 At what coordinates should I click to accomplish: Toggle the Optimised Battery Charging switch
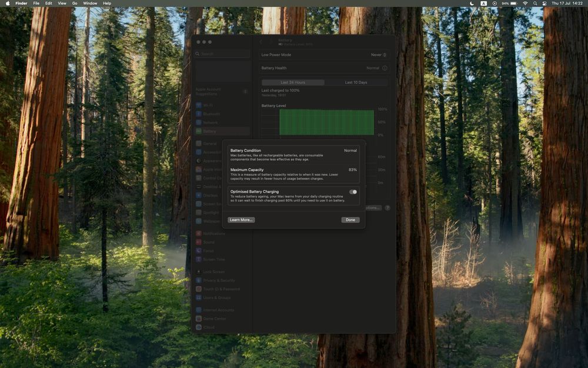click(x=353, y=192)
